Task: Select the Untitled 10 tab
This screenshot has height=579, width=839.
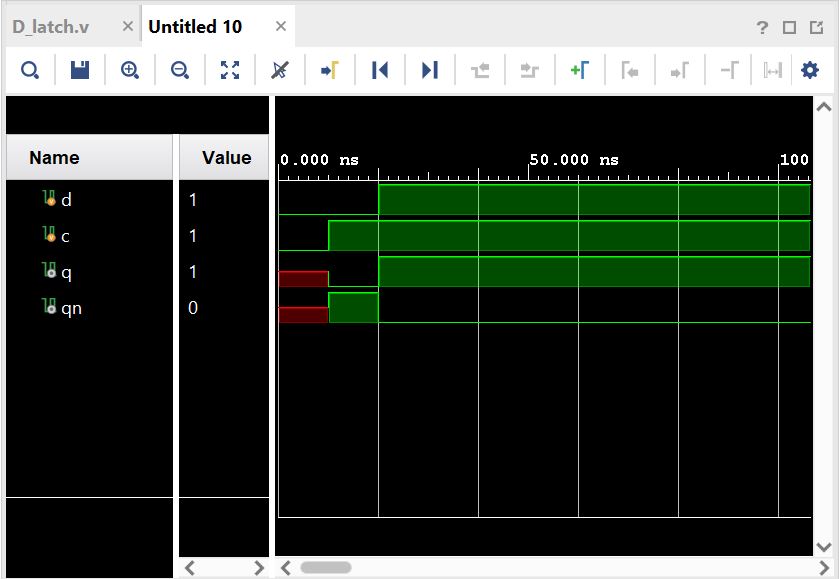Action: [195, 27]
